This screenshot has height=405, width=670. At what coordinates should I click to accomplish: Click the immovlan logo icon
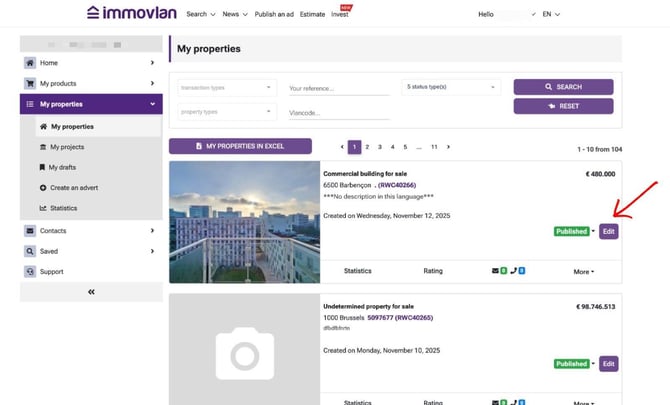tap(93, 14)
